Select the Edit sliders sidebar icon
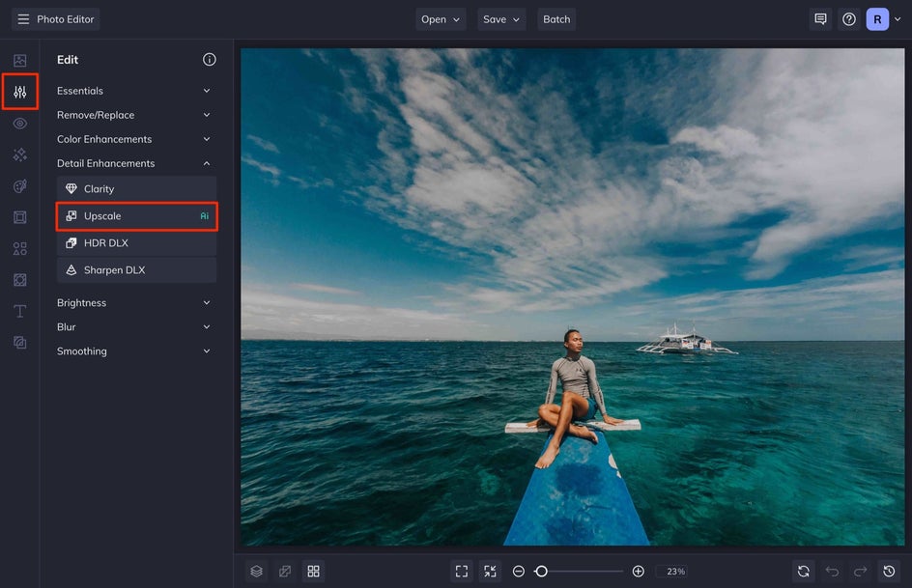Screen dimensions: 912x588 19,92
